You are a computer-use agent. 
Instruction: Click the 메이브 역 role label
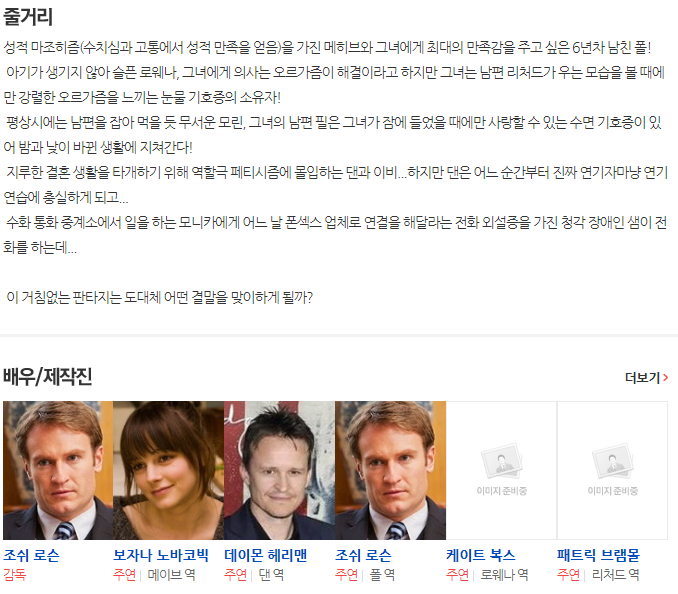coord(172,575)
